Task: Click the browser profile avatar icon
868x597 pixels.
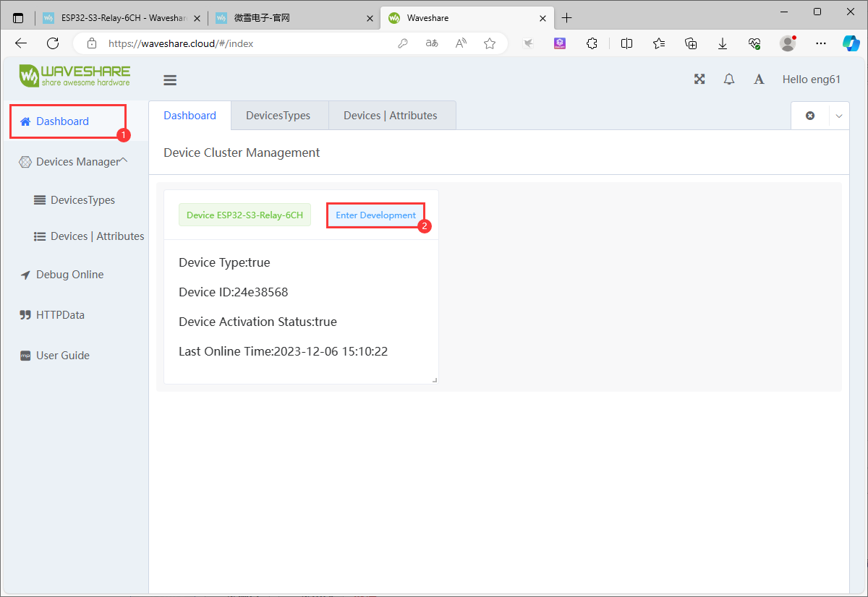Action: coord(788,43)
